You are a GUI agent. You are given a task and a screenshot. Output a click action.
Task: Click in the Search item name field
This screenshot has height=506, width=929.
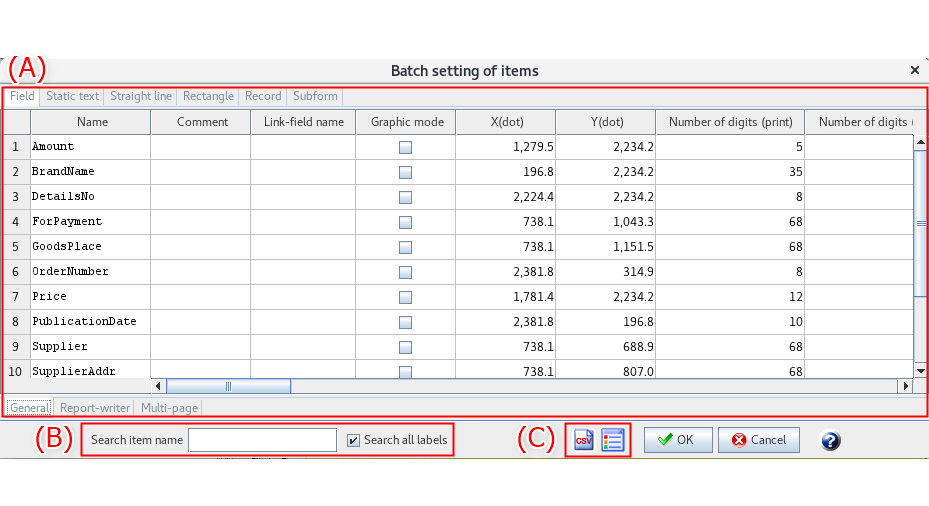click(x=262, y=440)
